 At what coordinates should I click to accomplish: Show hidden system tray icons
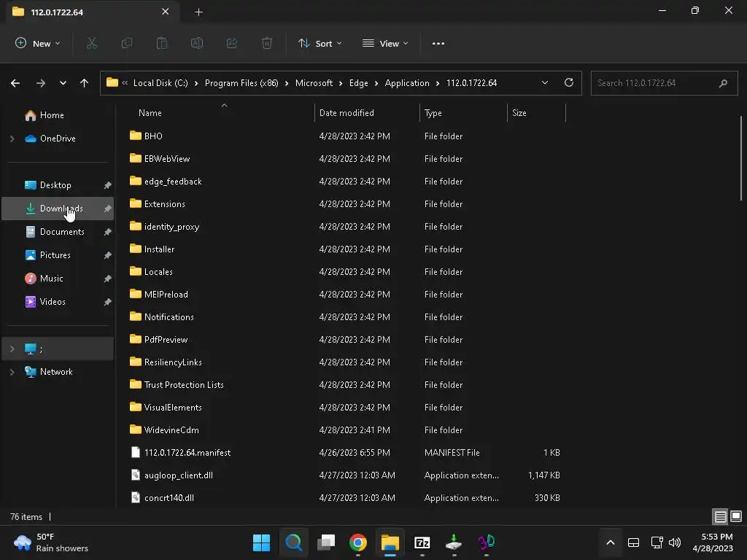point(611,542)
